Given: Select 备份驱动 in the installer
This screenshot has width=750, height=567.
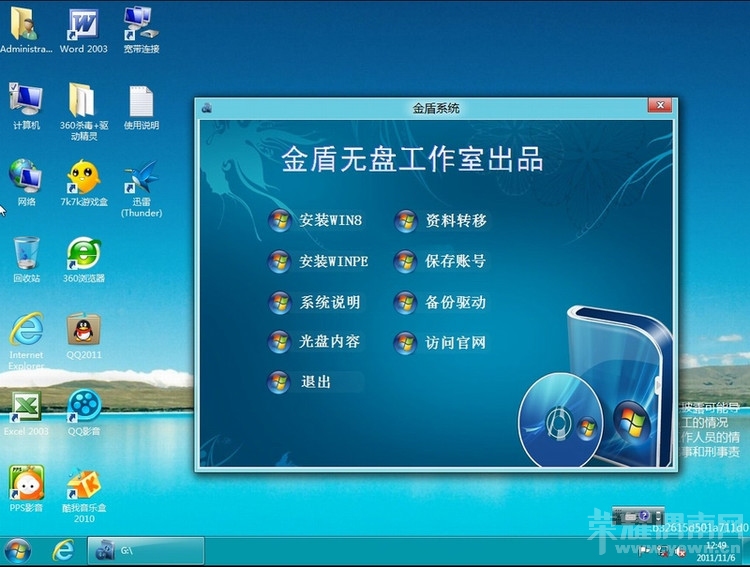Looking at the screenshot, I should [x=455, y=302].
